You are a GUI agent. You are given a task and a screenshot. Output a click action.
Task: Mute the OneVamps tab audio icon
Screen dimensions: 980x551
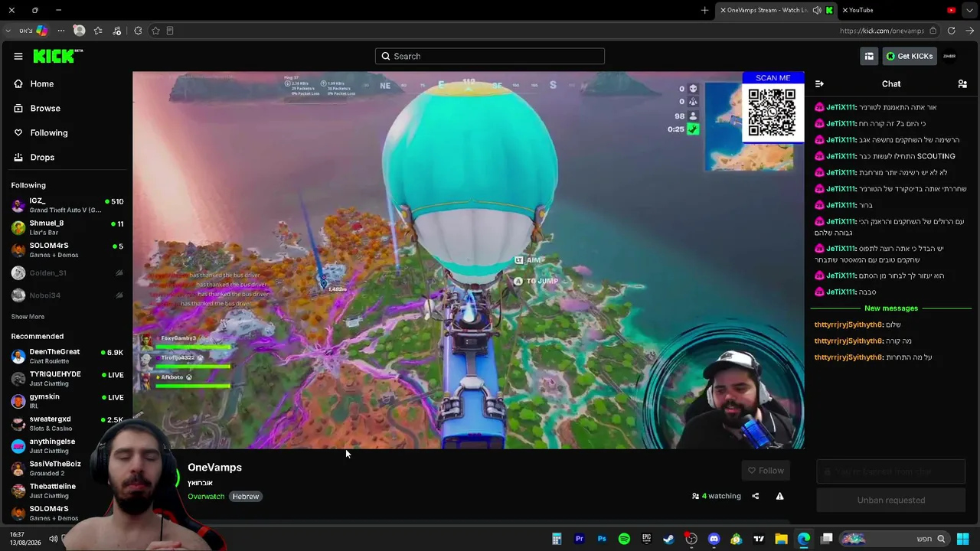tap(817, 10)
